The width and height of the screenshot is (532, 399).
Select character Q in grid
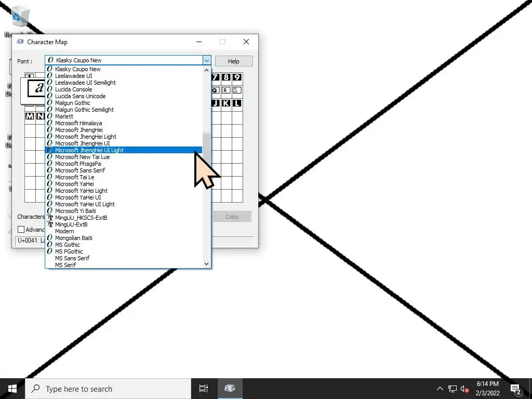[216, 90]
